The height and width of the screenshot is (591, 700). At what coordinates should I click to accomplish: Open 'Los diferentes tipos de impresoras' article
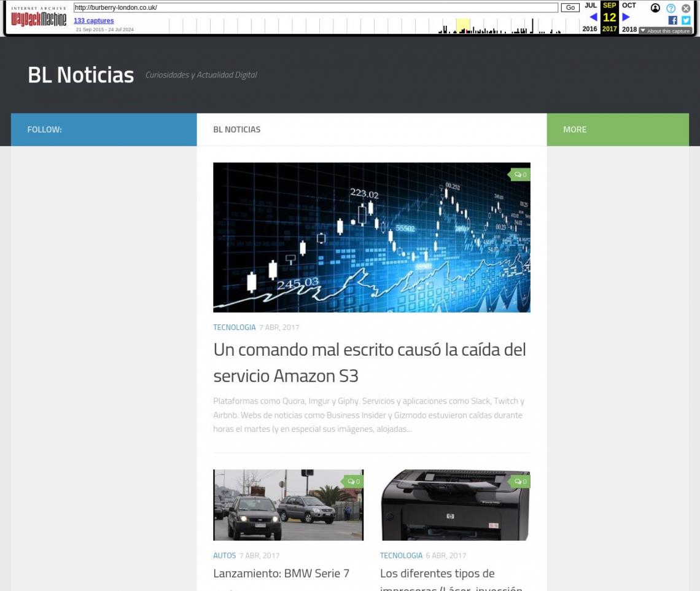pos(451,579)
